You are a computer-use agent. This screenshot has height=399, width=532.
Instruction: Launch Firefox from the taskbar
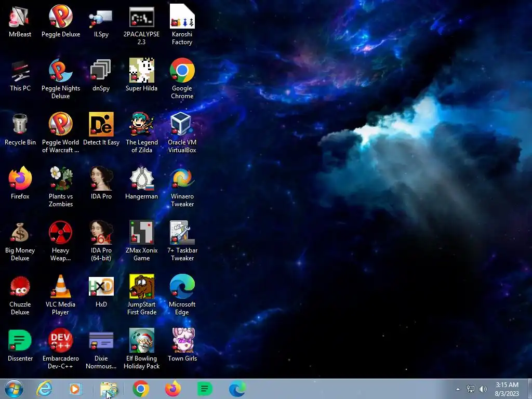click(x=172, y=389)
